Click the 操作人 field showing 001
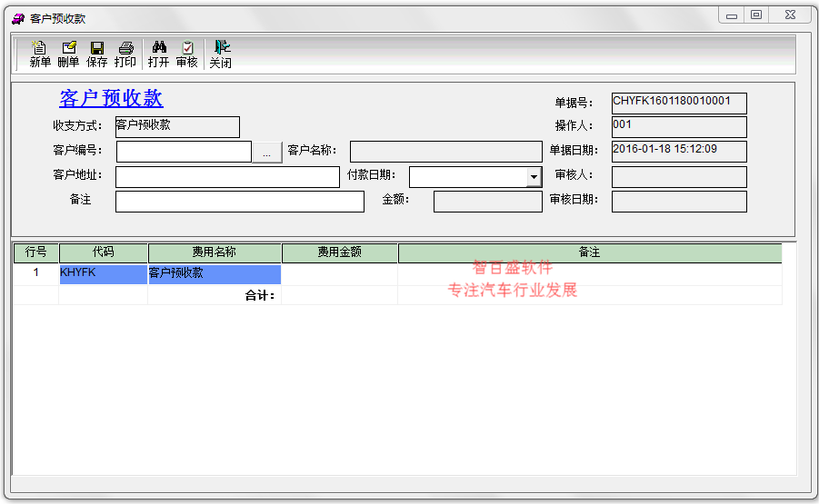The image size is (819, 504). (679, 127)
